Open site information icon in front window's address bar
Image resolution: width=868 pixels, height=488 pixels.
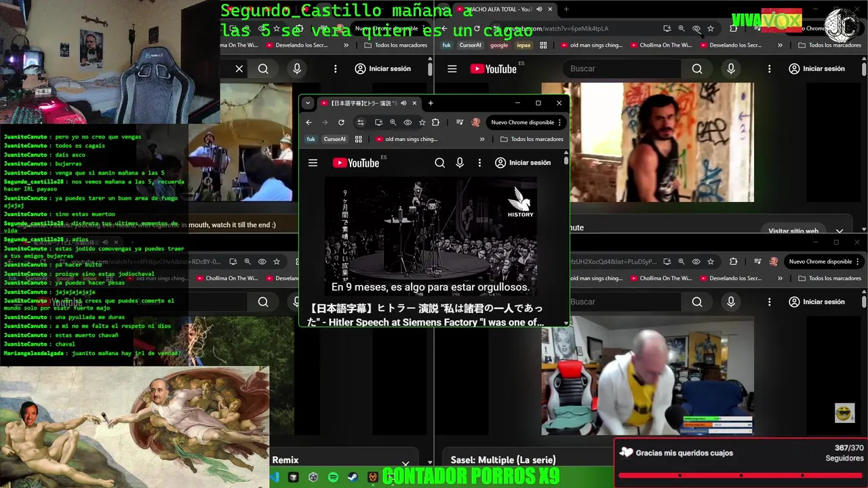tap(360, 123)
